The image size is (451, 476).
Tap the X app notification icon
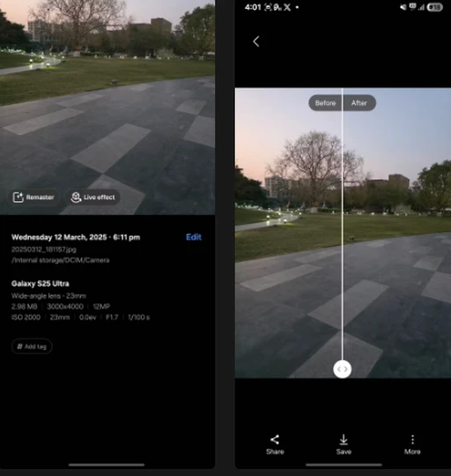[287, 7]
